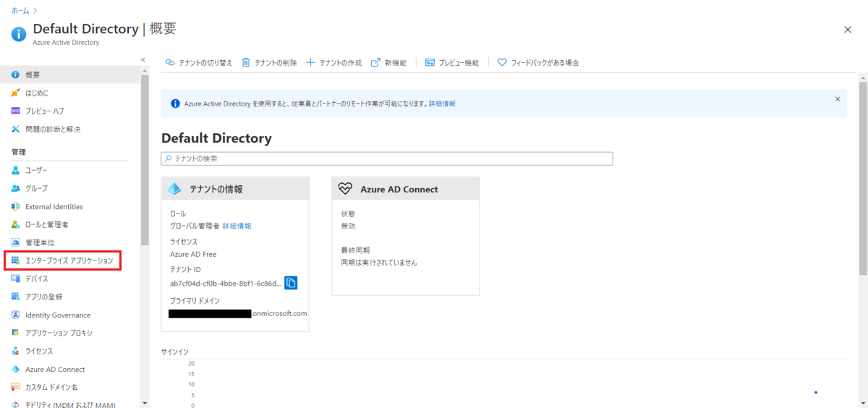Click 同期は実行されていません text

coord(379,263)
